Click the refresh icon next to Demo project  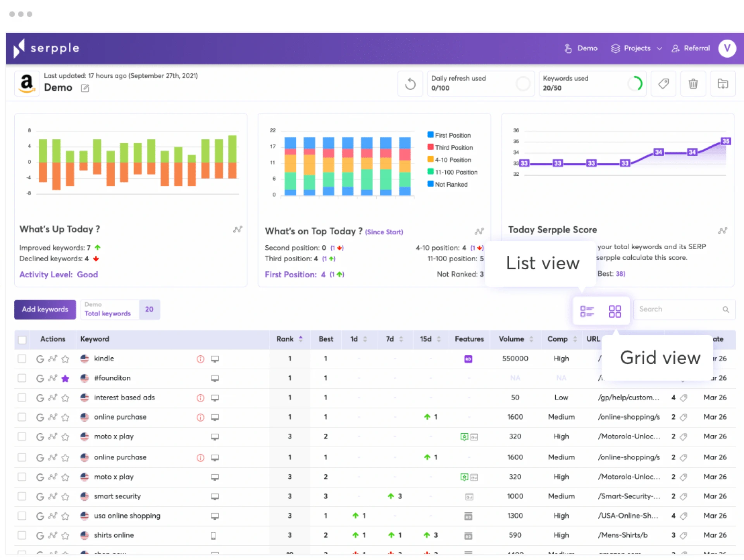(x=410, y=84)
